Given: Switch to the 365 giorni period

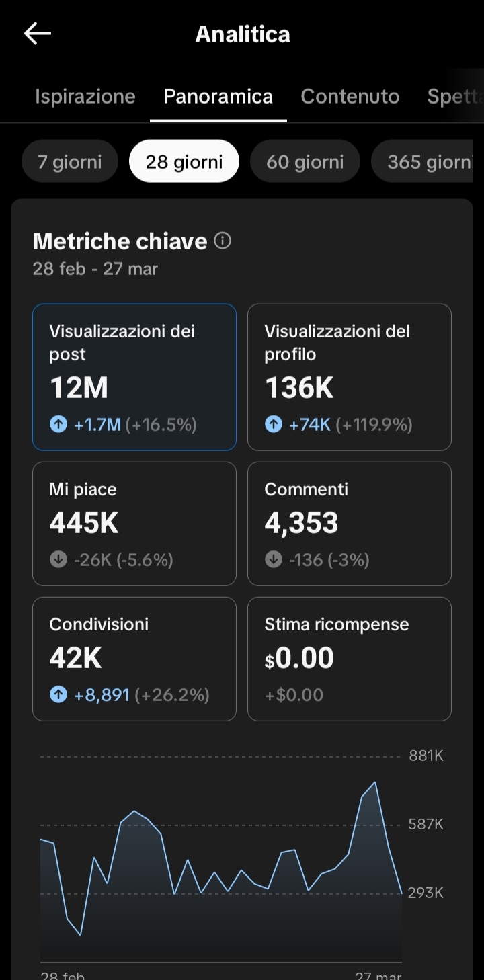Looking at the screenshot, I should tap(429, 162).
